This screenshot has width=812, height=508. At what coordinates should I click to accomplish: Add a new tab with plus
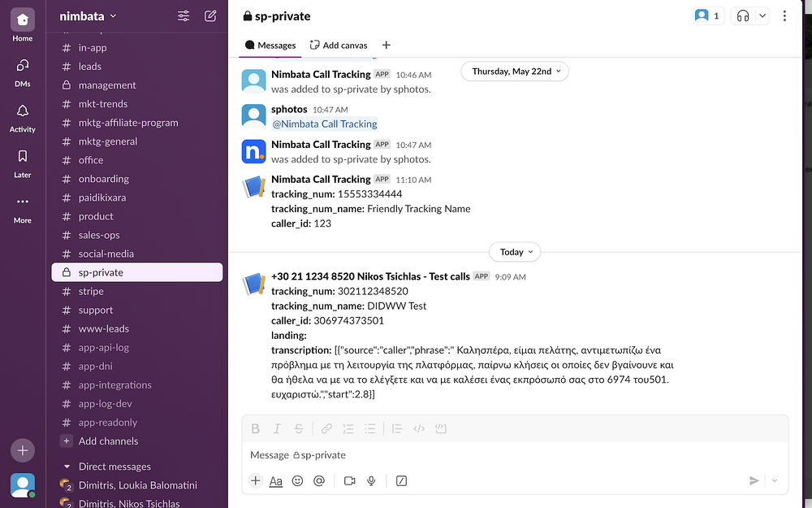(386, 45)
